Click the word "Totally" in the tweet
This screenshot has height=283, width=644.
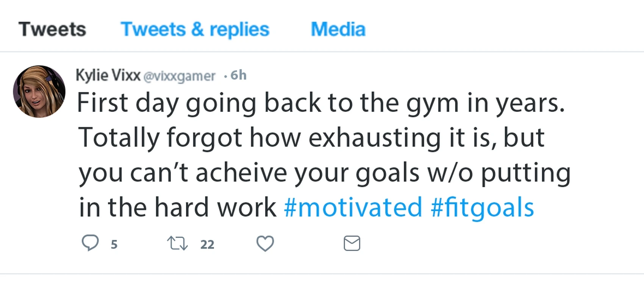(x=118, y=138)
